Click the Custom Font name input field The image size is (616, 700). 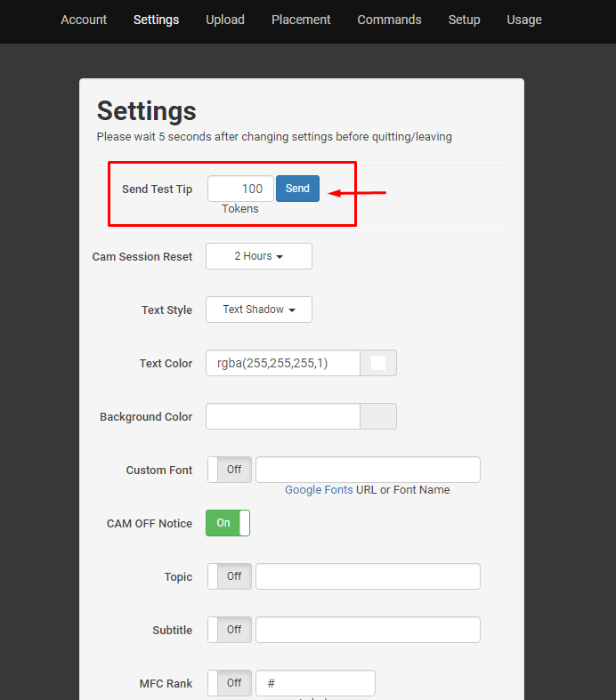368,470
